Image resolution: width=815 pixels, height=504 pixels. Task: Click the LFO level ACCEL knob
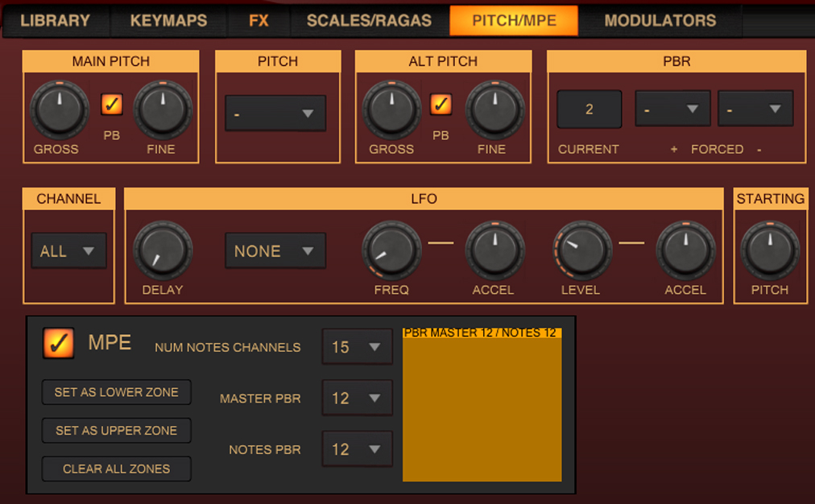point(685,250)
